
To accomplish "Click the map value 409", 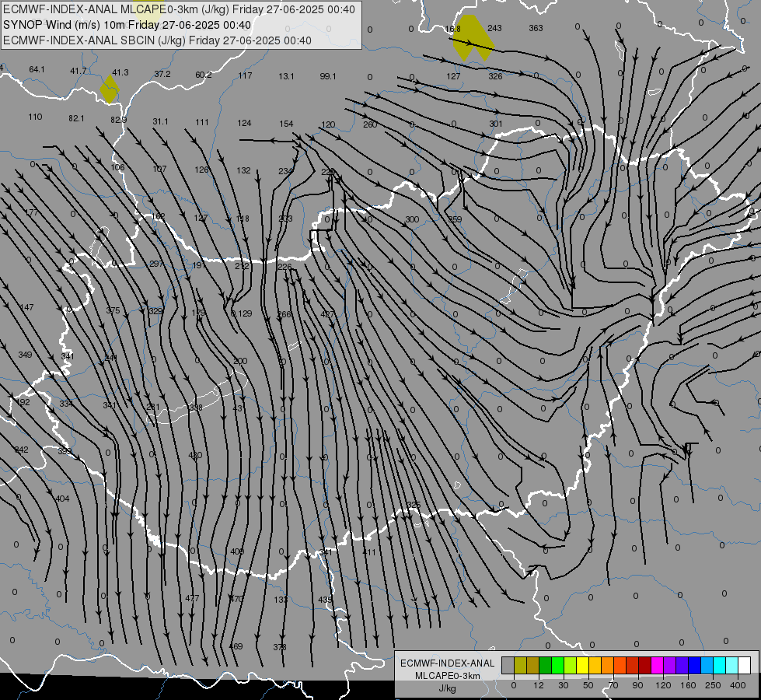I will coord(237,551).
